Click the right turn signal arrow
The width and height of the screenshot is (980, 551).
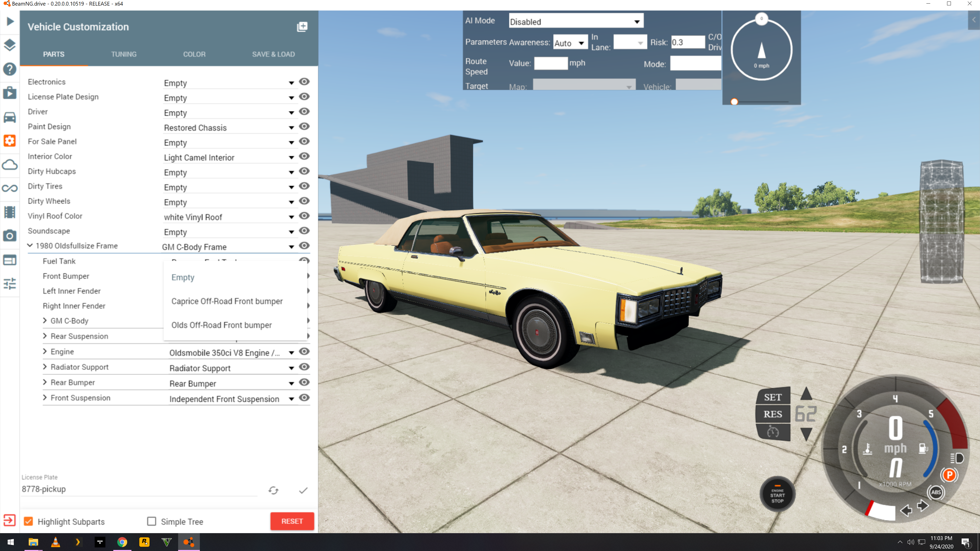(x=923, y=506)
